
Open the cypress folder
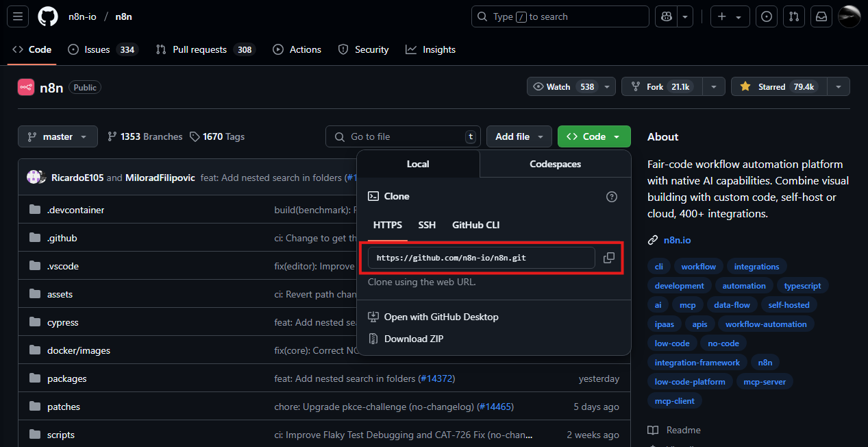tap(63, 322)
